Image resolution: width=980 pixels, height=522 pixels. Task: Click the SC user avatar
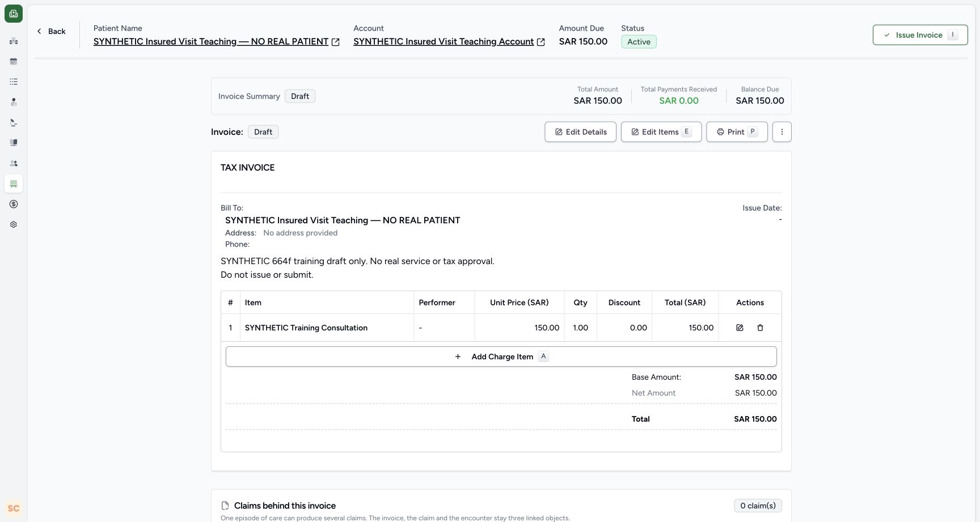point(14,508)
